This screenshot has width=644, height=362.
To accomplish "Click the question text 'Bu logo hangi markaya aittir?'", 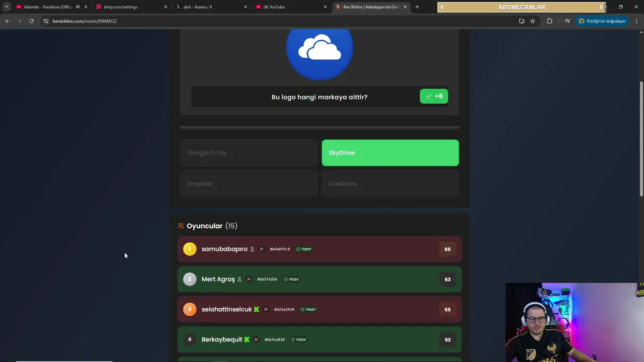I will pos(319,97).
